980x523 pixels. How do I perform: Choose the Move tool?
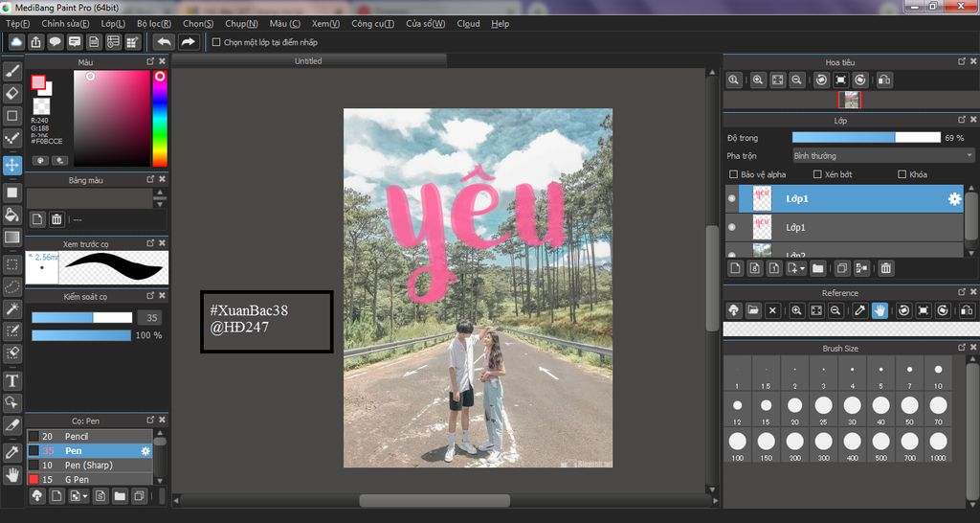pos(11,165)
